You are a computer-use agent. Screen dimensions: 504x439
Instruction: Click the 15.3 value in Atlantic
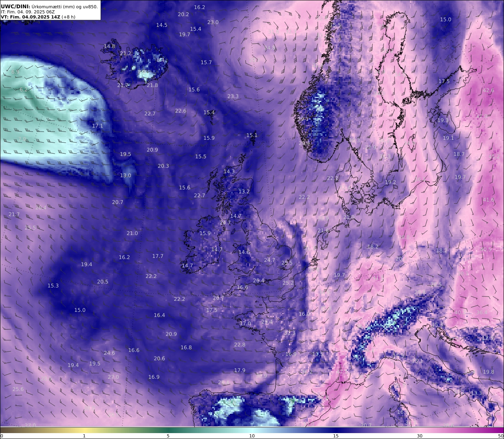click(53, 285)
